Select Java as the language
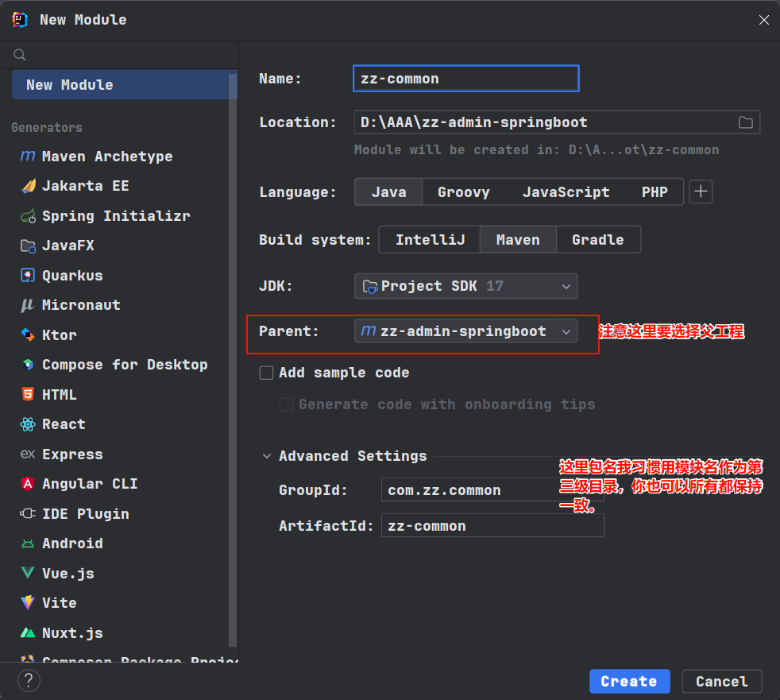 tap(388, 192)
